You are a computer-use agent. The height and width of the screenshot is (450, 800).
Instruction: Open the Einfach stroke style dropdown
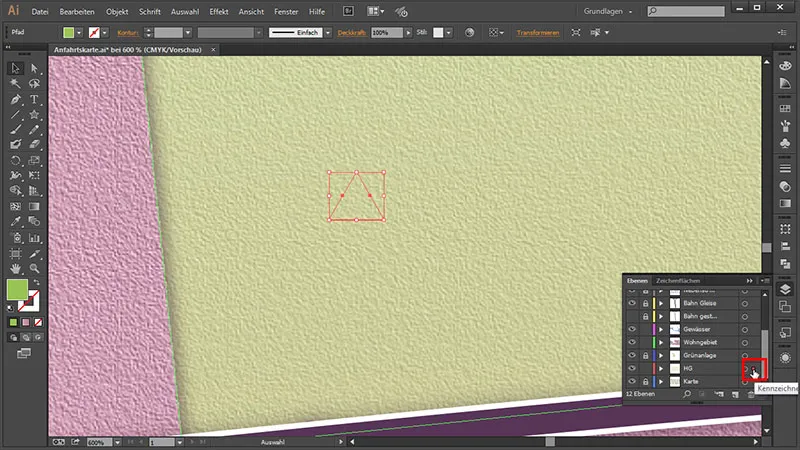point(328,33)
